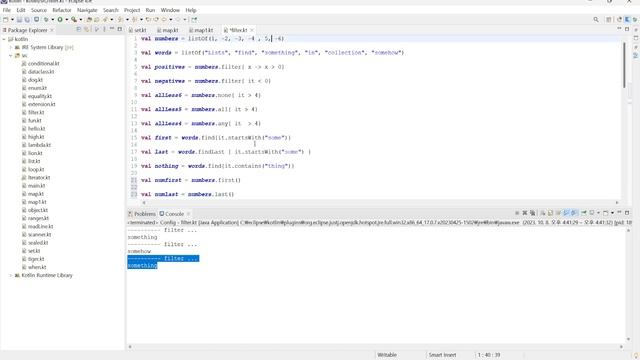Screen dimensions: 640x360
Task: Toggle console Scroll Lock
Action: coord(550,213)
